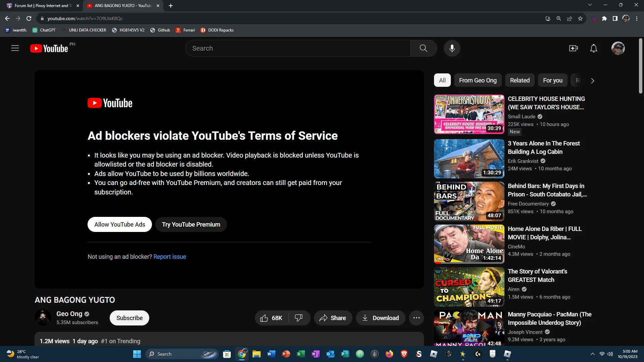Dislike the ANG BAGONG YUGTO video

click(x=299, y=318)
